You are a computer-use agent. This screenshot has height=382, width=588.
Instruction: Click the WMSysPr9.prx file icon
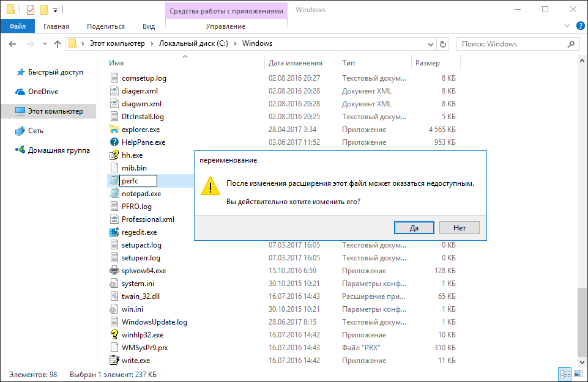coord(114,348)
